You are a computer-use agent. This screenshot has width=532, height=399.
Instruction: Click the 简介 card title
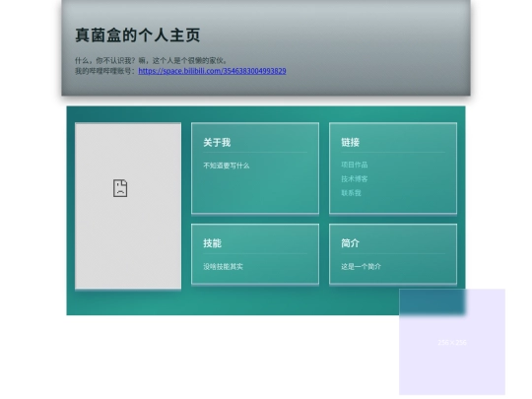point(350,243)
